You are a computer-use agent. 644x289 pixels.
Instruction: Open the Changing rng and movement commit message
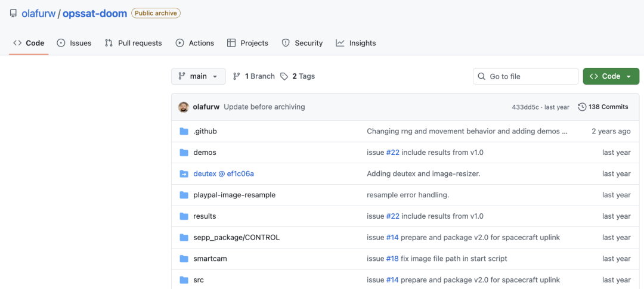point(467,131)
